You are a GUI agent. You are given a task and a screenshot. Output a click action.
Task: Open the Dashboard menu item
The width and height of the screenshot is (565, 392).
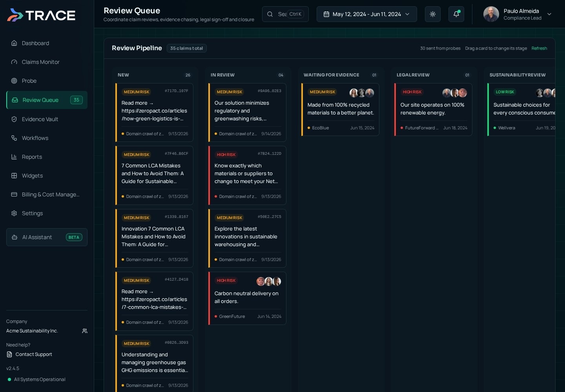(47, 43)
